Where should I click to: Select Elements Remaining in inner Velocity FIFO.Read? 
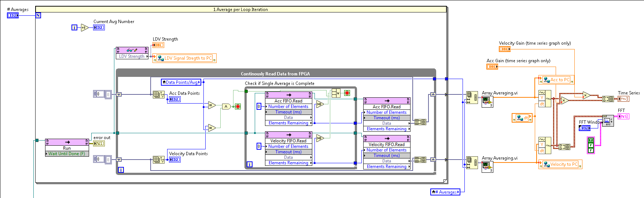coord(288,163)
